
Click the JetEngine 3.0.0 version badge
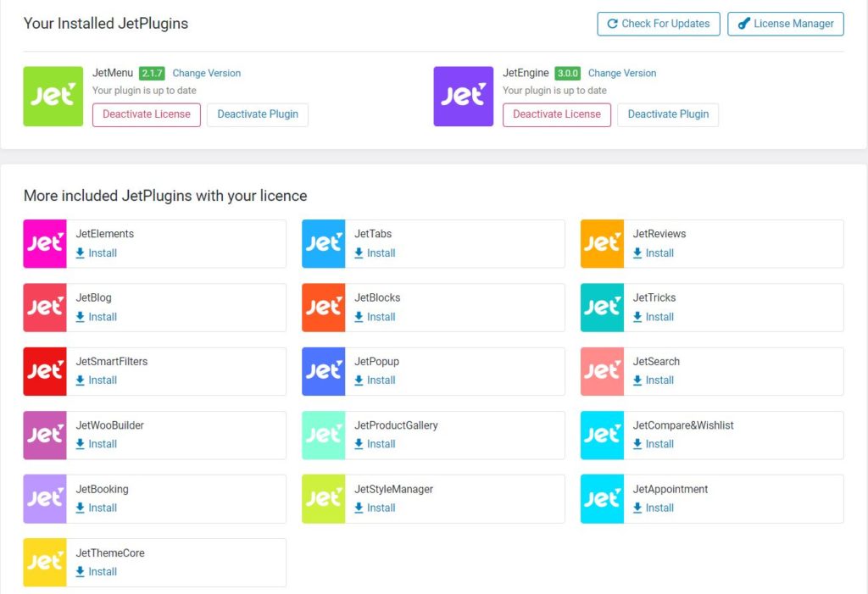[x=567, y=73]
